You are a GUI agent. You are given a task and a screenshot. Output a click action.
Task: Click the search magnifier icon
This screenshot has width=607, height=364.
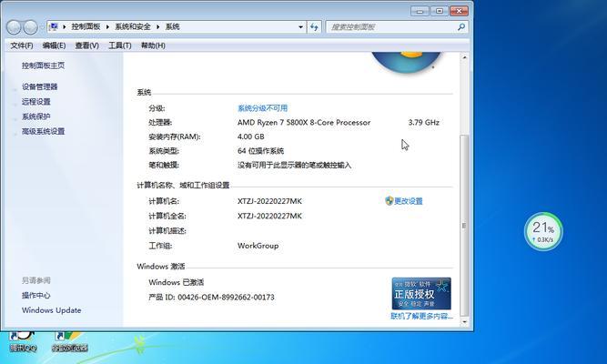[x=461, y=26]
